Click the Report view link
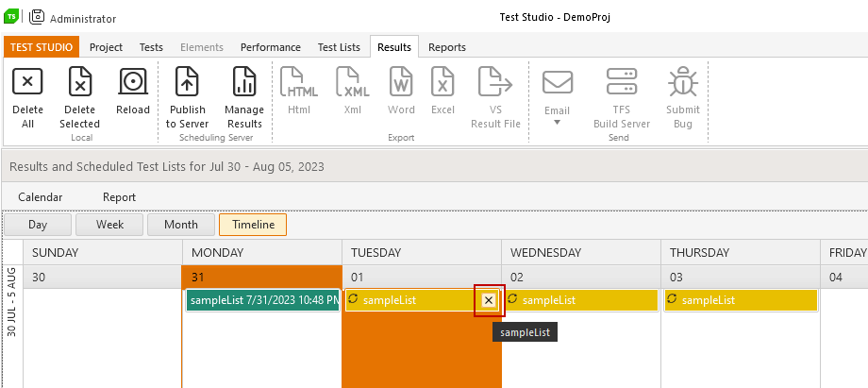This screenshot has width=868, height=388. click(119, 197)
